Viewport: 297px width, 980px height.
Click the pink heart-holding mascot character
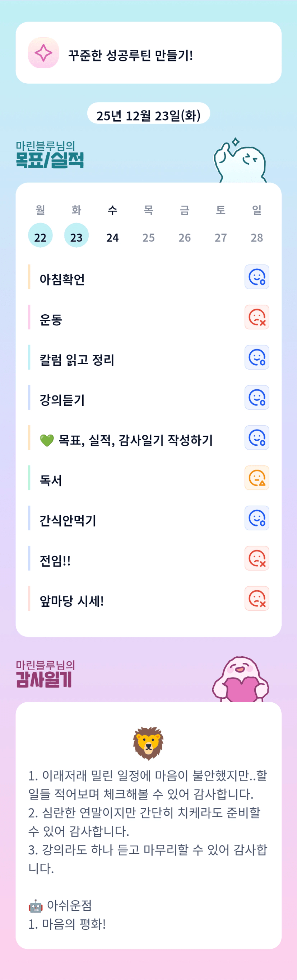(x=241, y=680)
